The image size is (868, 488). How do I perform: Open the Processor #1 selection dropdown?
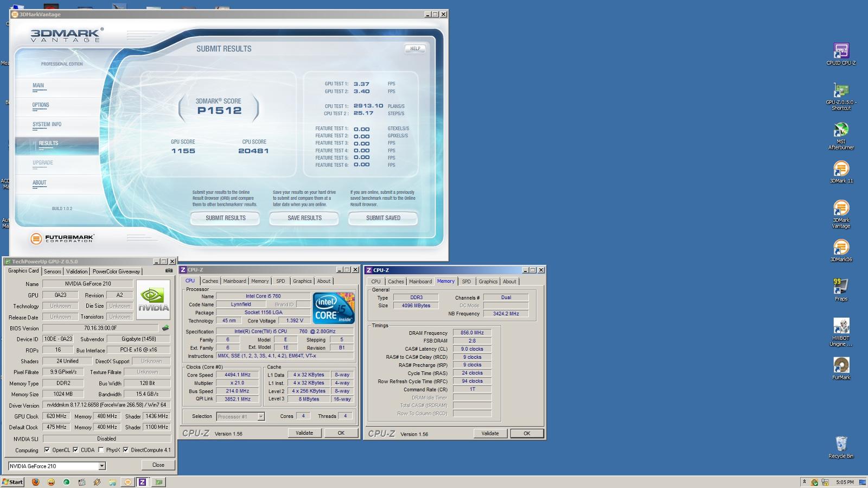click(261, 416)
